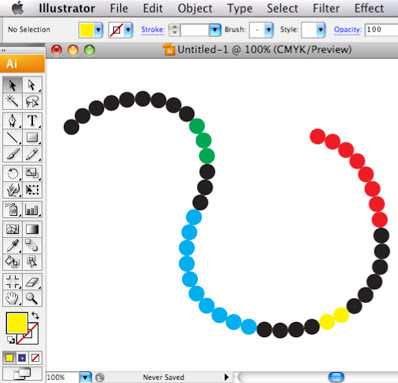Choose the Rotate tool
Screen dimensions: 398x383
point(12,173)
